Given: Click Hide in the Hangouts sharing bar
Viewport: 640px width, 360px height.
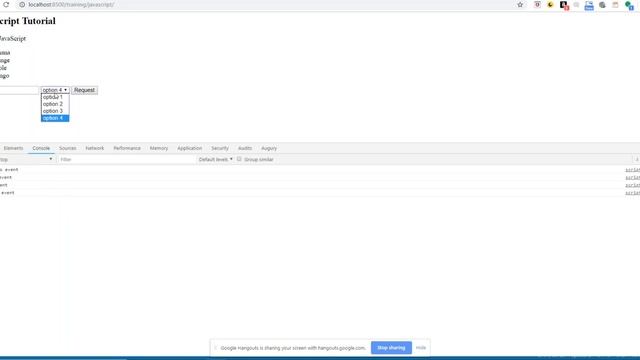Looking at the screenshot, I should pos(421,348).
